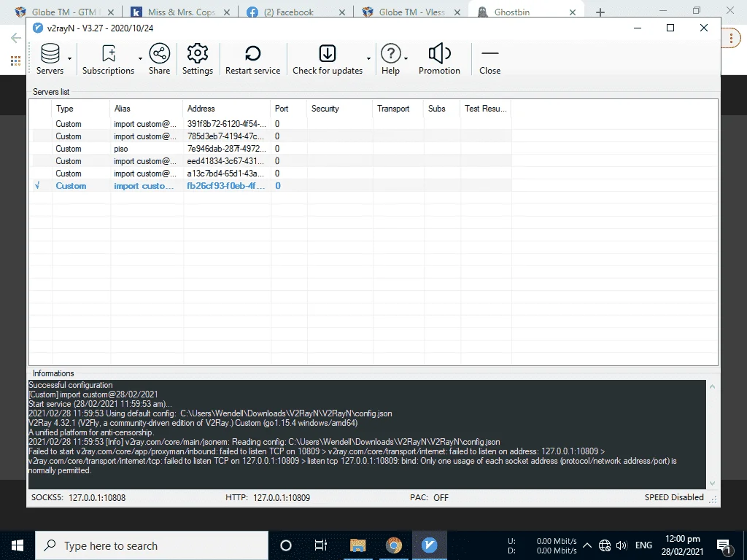Click the PAC OFF status entry
Screen dimensions: 747x560
429,497
